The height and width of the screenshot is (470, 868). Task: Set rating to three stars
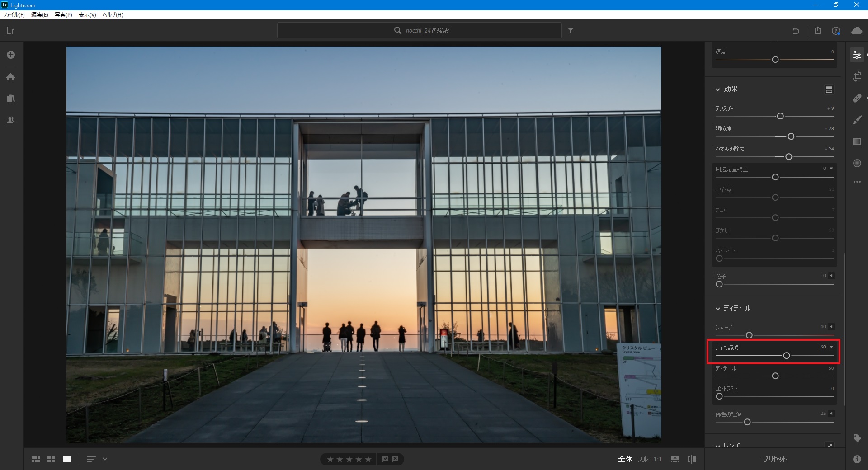(x=349, y=459)
